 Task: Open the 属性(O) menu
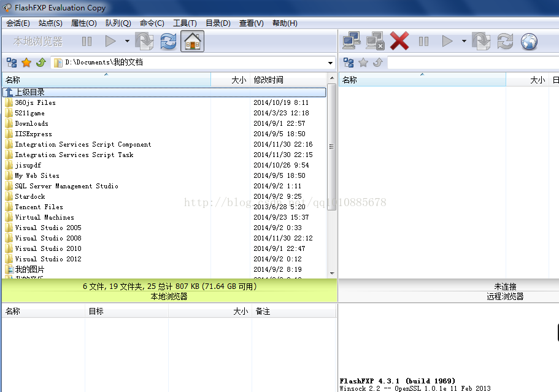84,23
